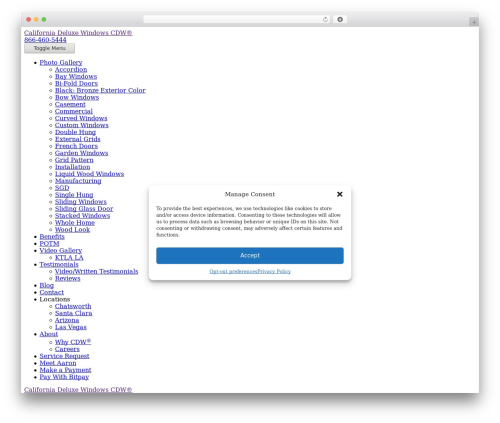Viewport: 500px width, 423px height.
Task: Go to Whole Home gallery
Action: coord(75,223)
